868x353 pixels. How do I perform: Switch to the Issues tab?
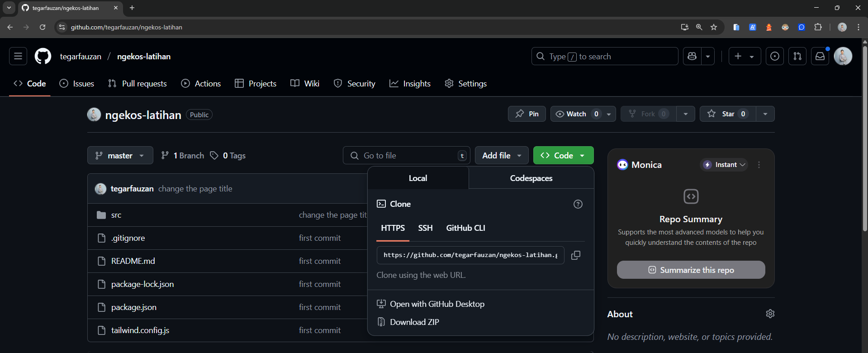click(x=77, y=84)
